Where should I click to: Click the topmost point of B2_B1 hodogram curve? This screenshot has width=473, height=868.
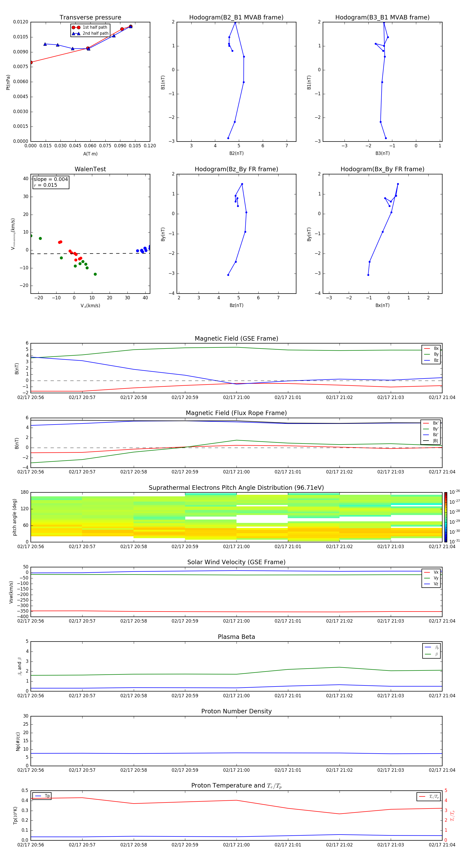pyautogui.click(x=235, y=23)
